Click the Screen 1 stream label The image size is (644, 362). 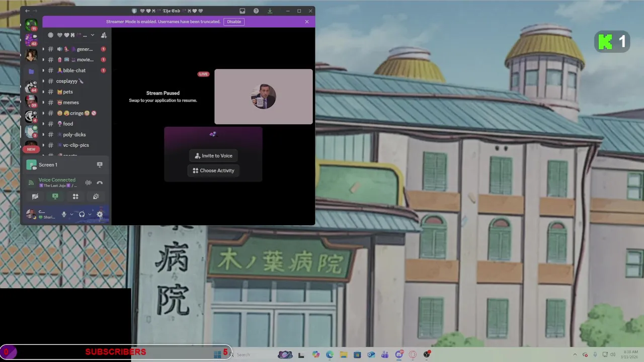[48, 165]
